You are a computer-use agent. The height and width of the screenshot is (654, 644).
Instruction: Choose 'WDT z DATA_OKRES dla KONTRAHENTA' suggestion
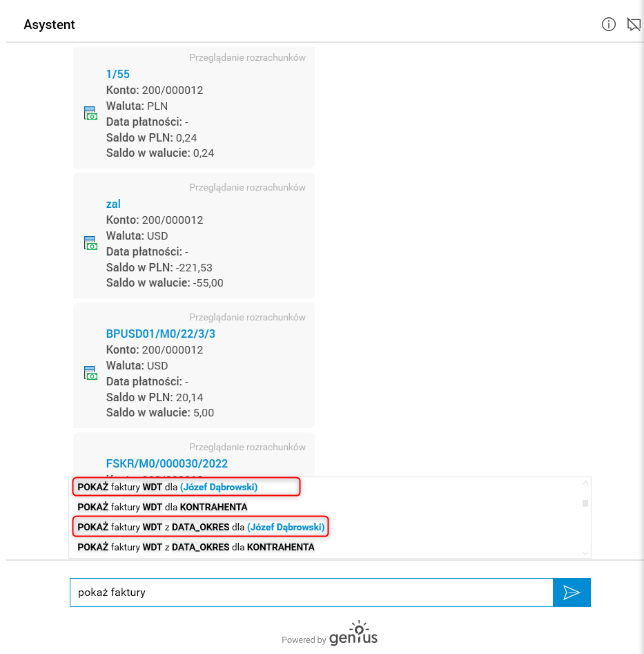click(195, 547)
